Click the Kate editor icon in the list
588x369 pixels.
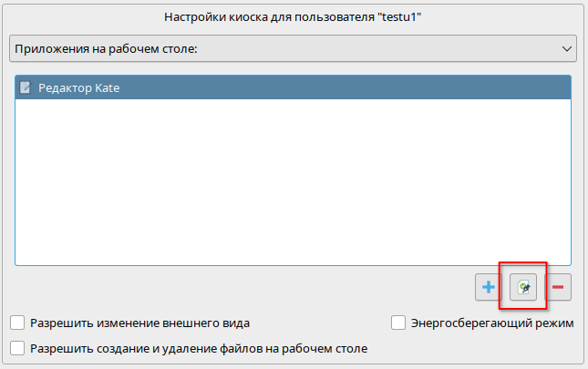click(x=26, y=88)
